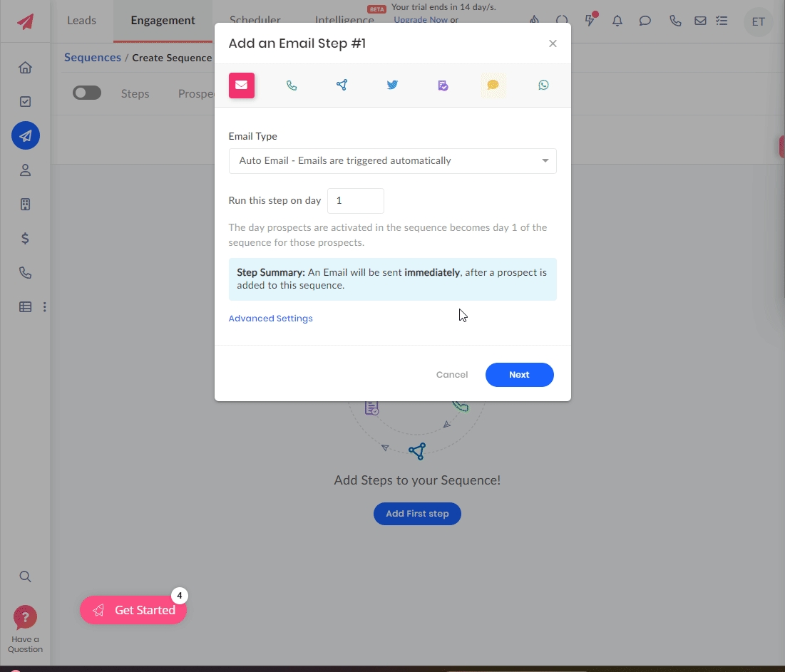This screenshot has height=672, width=785.
Task: Select the phone call step icon
Action: click(x=292, y=86)
